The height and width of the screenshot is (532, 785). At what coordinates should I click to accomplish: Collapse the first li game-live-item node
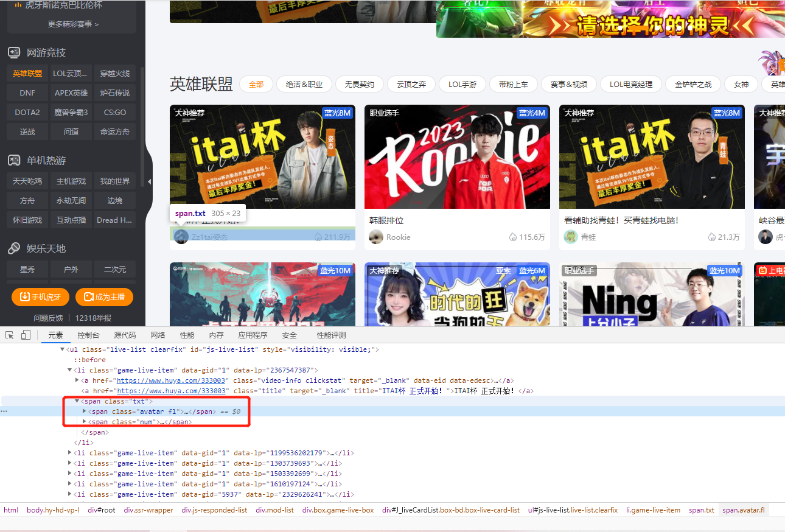(69, 370)
